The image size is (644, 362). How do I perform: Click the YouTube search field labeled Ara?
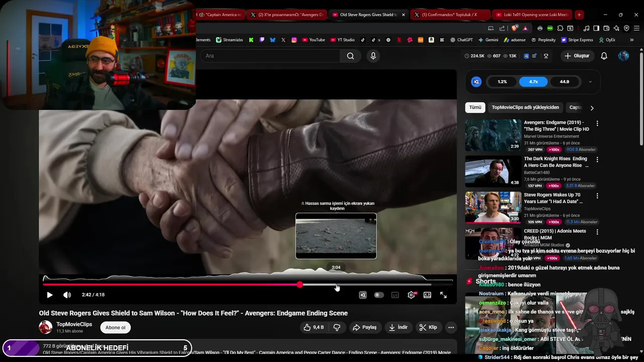click(x=270, y=56)
